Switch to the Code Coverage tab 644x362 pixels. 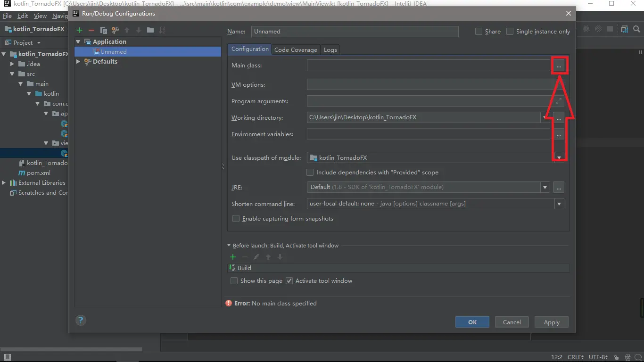point(296,49)
